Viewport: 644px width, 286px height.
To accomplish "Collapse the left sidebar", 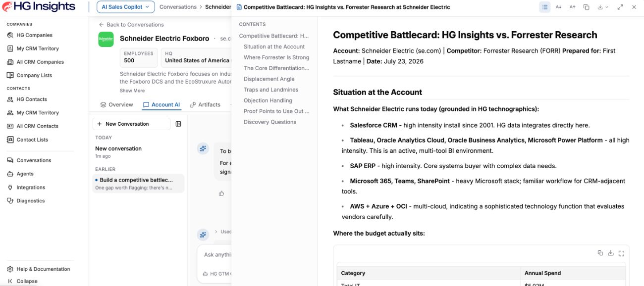I will [x=27, y=281].
